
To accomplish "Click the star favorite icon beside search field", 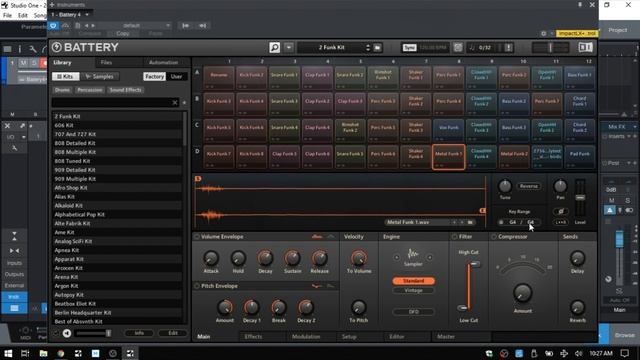I will tap(184, 102).
